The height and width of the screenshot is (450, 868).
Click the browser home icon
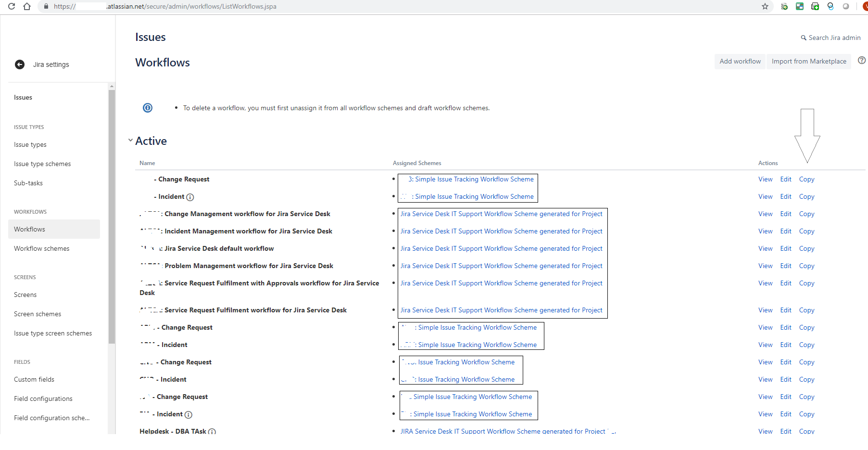click(x=26, y=7)
